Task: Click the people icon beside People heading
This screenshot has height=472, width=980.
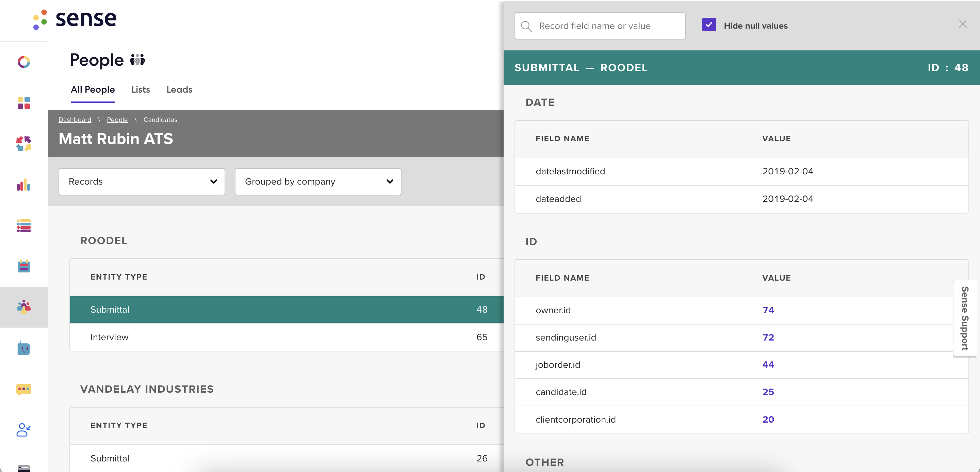Action: (137, 60)
